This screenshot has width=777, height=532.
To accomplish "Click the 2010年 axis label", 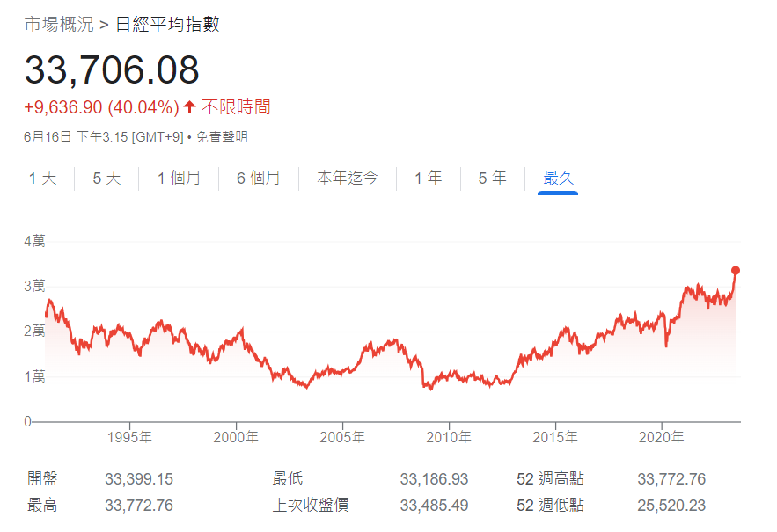I will (449, 437).
